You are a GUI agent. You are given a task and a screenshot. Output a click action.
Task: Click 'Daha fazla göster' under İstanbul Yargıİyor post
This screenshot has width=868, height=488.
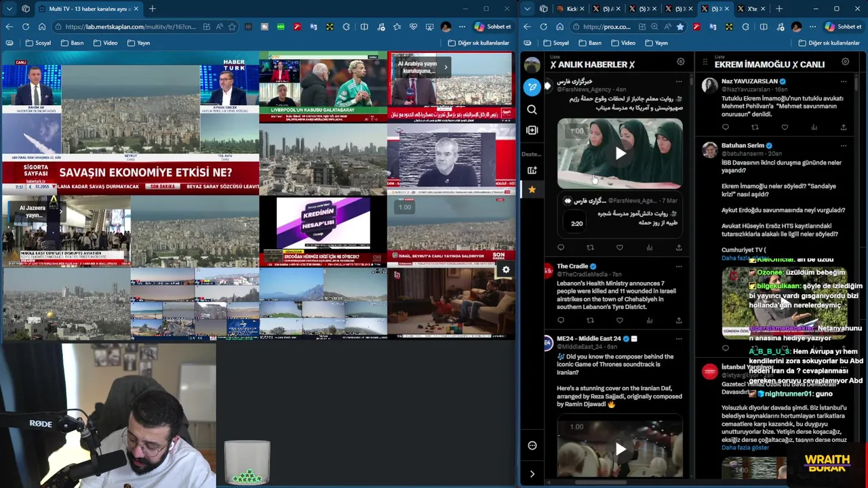745,448
